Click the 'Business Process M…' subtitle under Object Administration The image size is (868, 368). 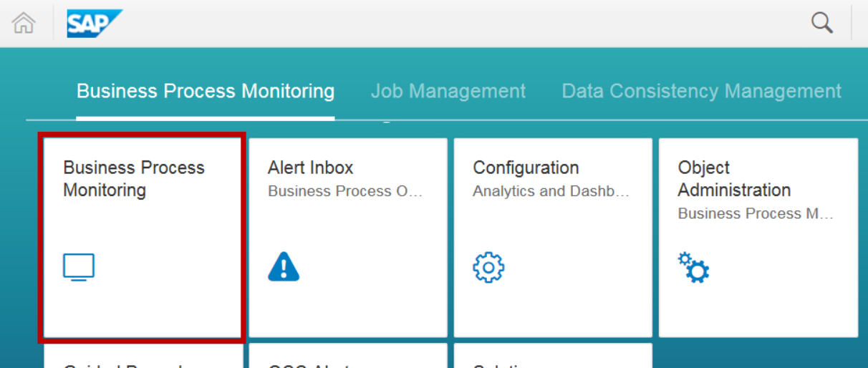click(x=756, y=213)
